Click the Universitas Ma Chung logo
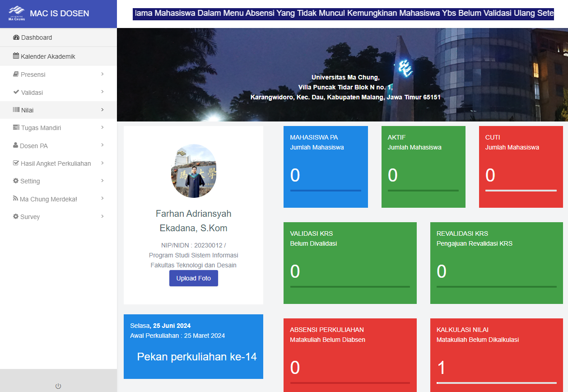This screenshot has height=392, width=568. (17, 14)
